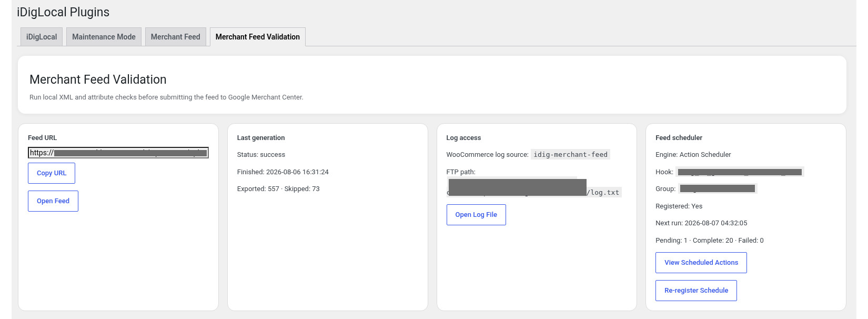
Task: Click 'Finished: 2026-08-06 16:31:24' text
Action: pos(283,172)
